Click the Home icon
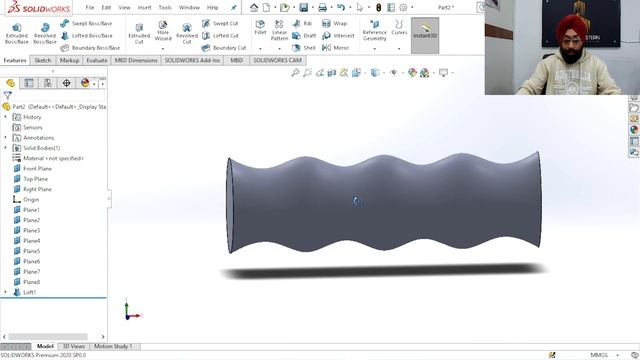Viewport: 640px width, 360px height. coord(254,7)
